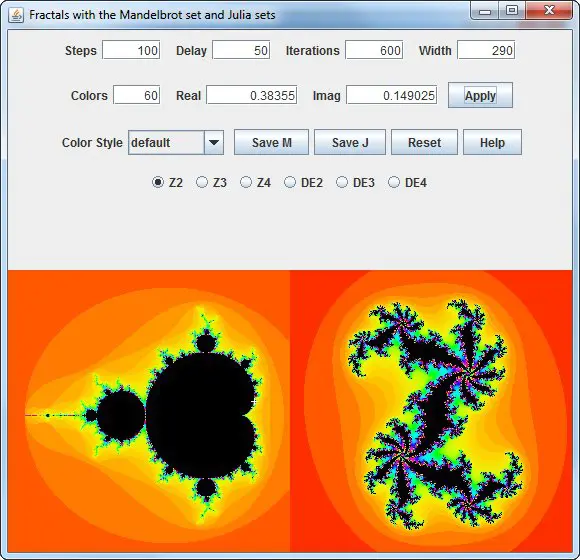The height and width of the screenshot is (560, 580).
Task: Click the default color style combo box
Action: (x=176, y=142)
